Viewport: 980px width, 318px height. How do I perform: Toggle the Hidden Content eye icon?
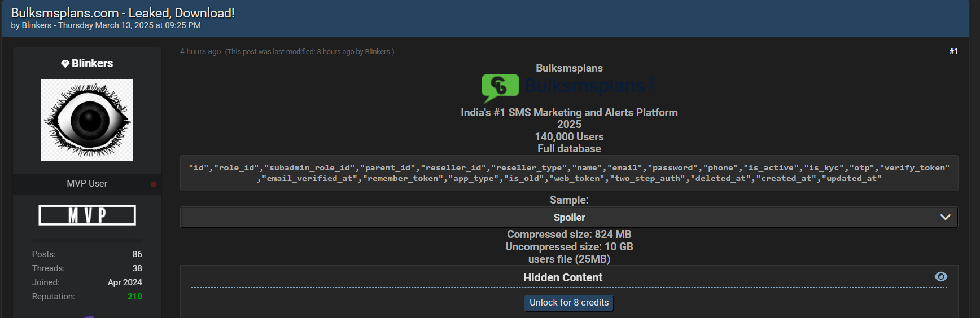tap(940, 276)
